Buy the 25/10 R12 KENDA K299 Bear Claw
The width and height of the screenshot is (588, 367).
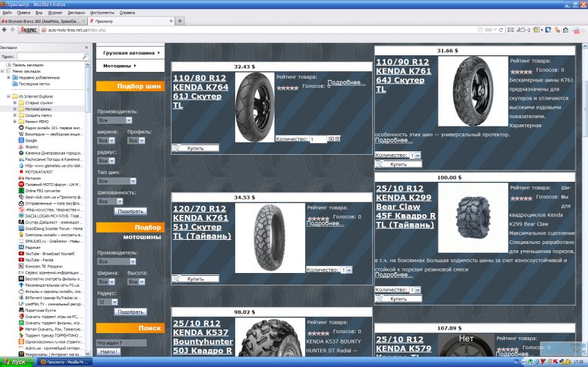pos(398,299)
